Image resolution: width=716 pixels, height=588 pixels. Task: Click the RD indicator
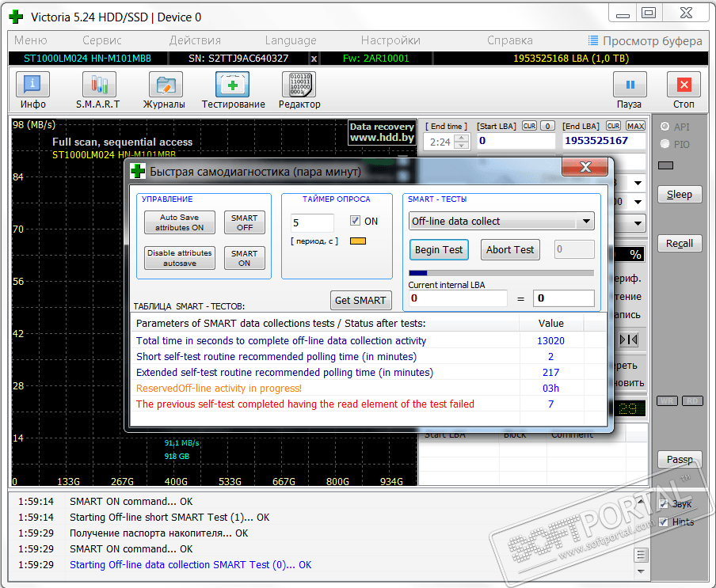coord(692,400)
